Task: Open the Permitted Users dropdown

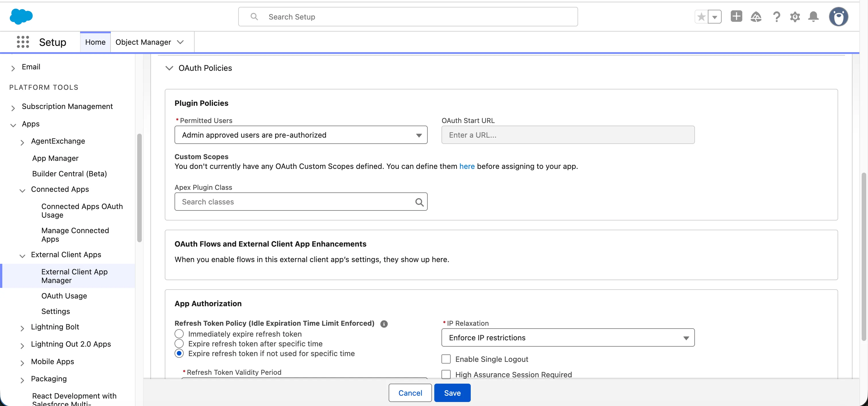Action: coord(301,135)
